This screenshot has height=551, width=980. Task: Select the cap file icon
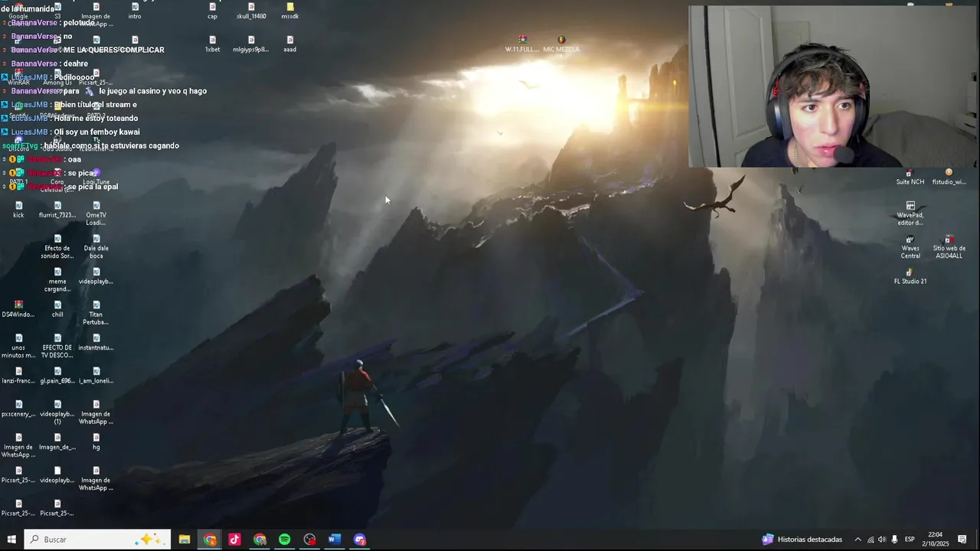click(212, 11)
